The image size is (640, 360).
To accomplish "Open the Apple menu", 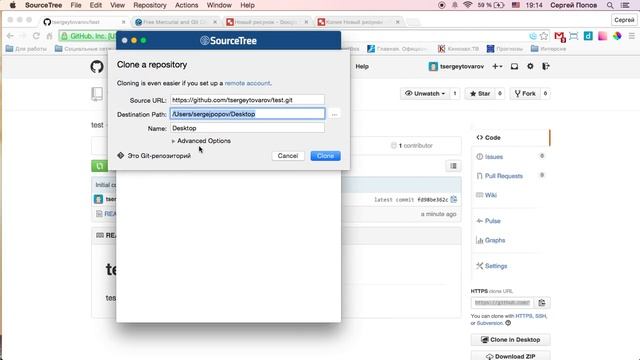I will (13, 5).
